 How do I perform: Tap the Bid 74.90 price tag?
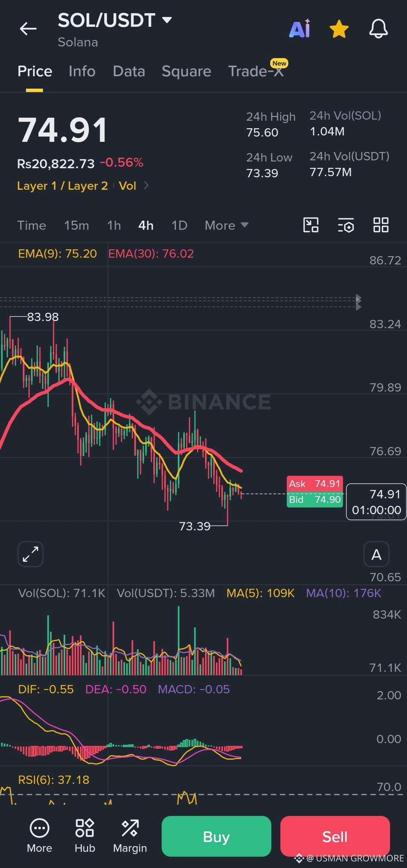(315, 499)
